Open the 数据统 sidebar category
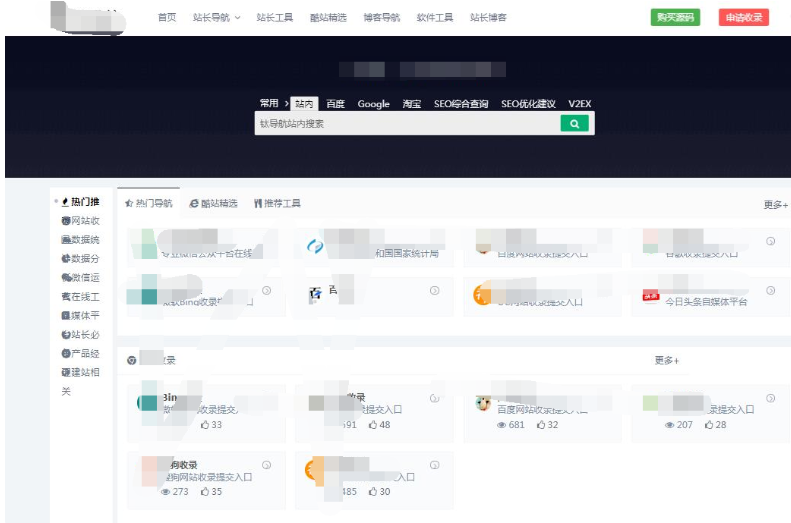The image size is (791, 523). 81,240
